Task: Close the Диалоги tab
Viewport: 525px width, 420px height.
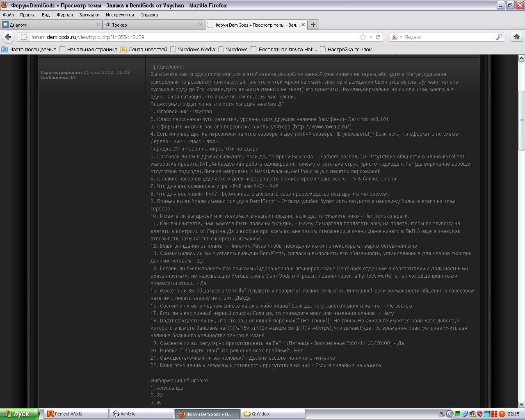Action: coord(98,25)
